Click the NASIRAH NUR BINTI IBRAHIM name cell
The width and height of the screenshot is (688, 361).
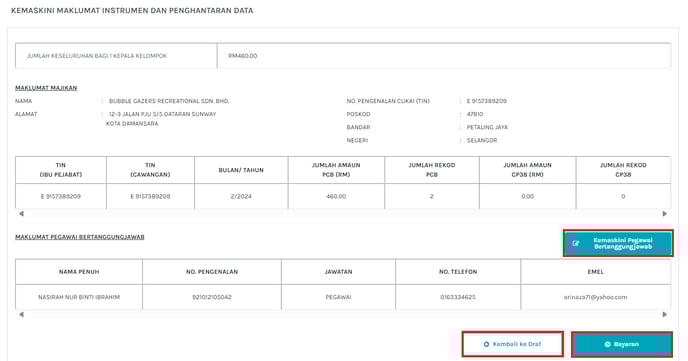(x=79, y=297)
